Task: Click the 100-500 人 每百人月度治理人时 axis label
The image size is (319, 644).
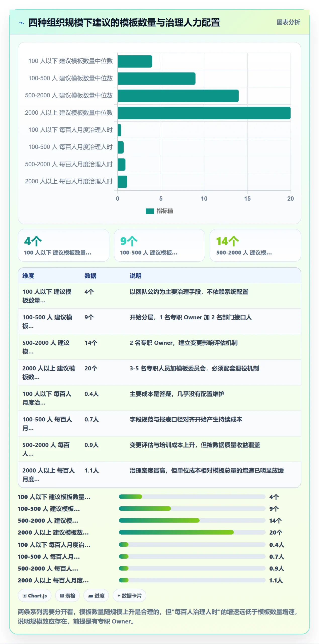Action: point(70,147)
